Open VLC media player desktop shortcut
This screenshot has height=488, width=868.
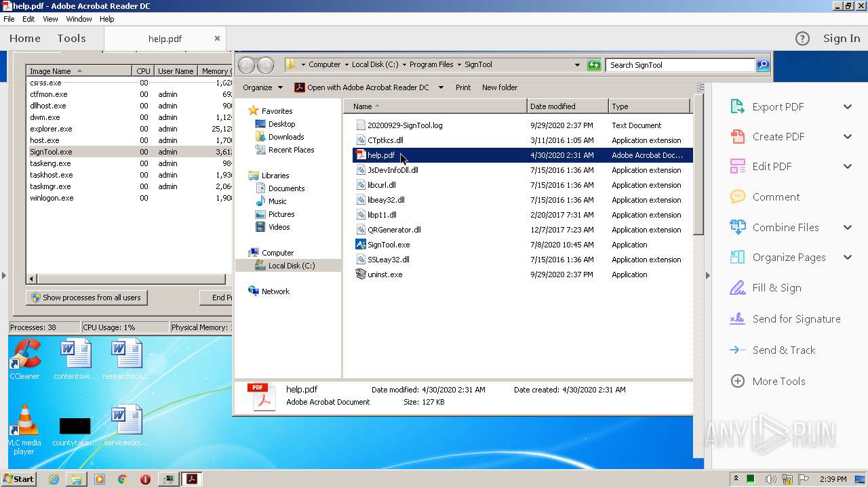[x=24, y=430]
